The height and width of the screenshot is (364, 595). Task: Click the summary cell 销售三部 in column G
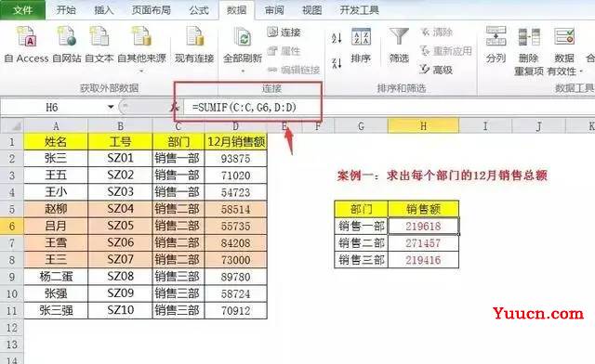coord(362,260)
